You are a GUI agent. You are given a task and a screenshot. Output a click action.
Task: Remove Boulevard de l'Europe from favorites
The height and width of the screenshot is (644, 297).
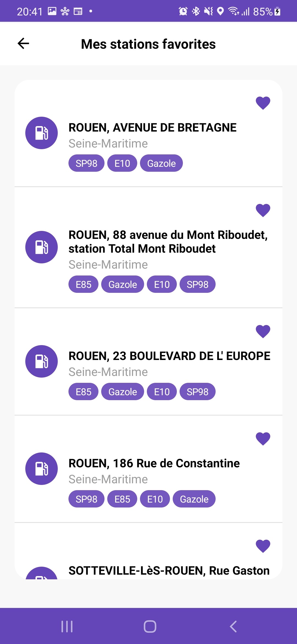coord(263,332)
